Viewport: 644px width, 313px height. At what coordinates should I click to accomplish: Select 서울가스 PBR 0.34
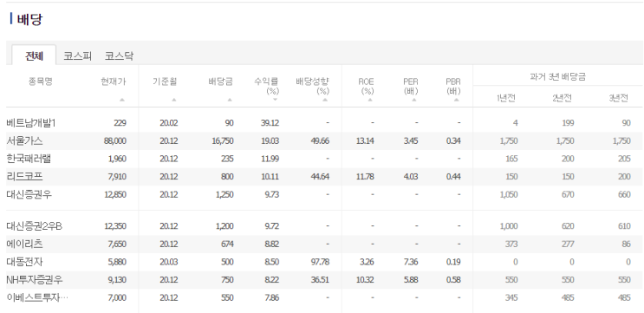pos(453,140)
